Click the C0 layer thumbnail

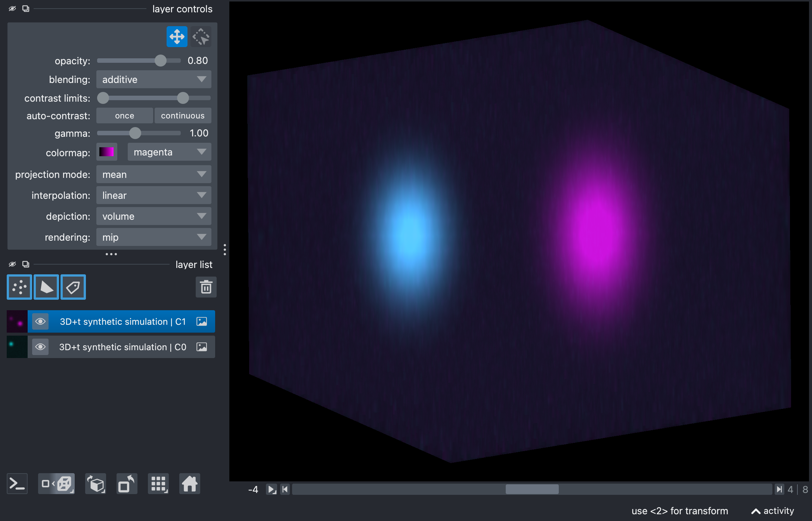17,347
